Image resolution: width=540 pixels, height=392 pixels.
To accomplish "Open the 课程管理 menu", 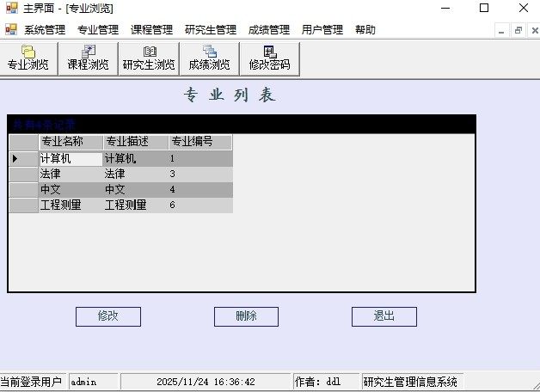I will 152,30.
